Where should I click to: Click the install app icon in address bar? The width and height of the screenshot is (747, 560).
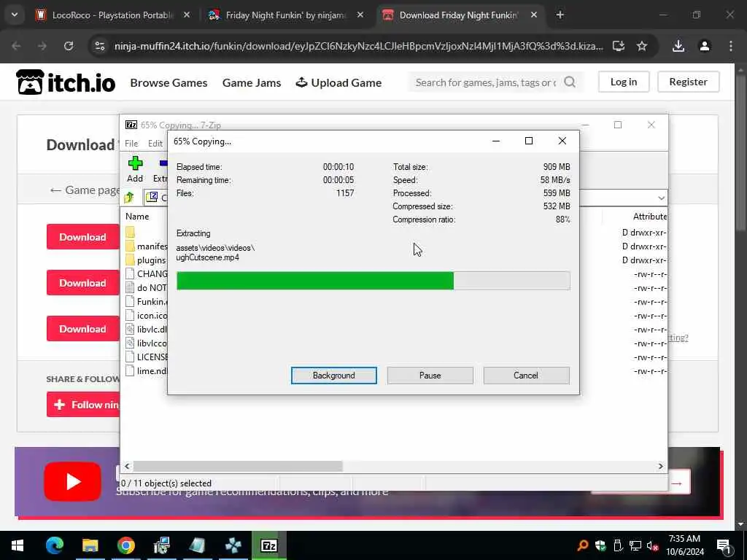point(619,46)
